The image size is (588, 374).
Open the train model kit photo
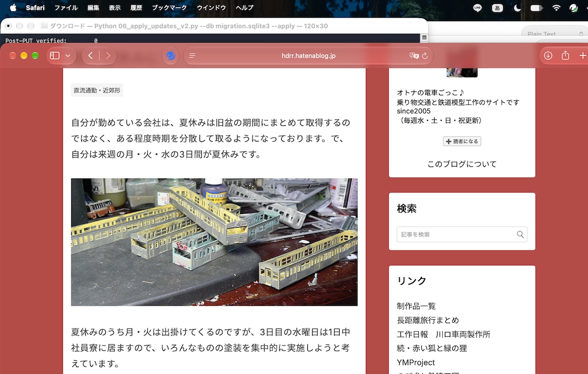(x=214, y=242)
